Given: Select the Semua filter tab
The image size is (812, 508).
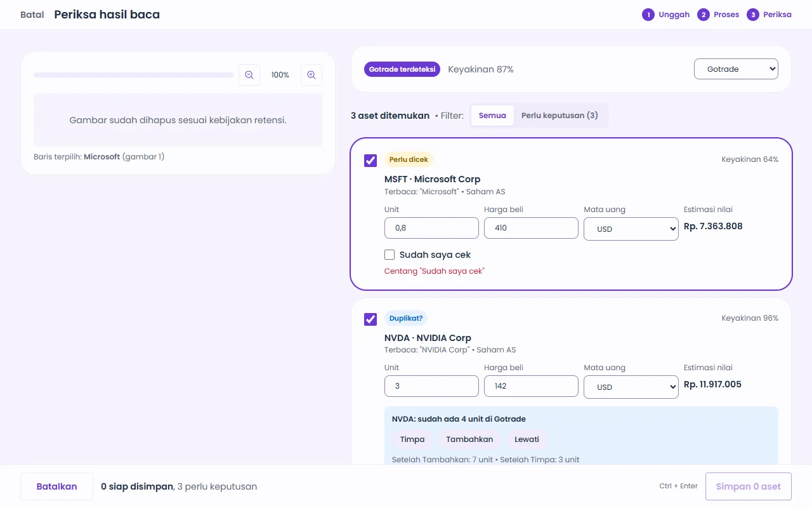Looking at the screenshot, I should coord(492,116).
